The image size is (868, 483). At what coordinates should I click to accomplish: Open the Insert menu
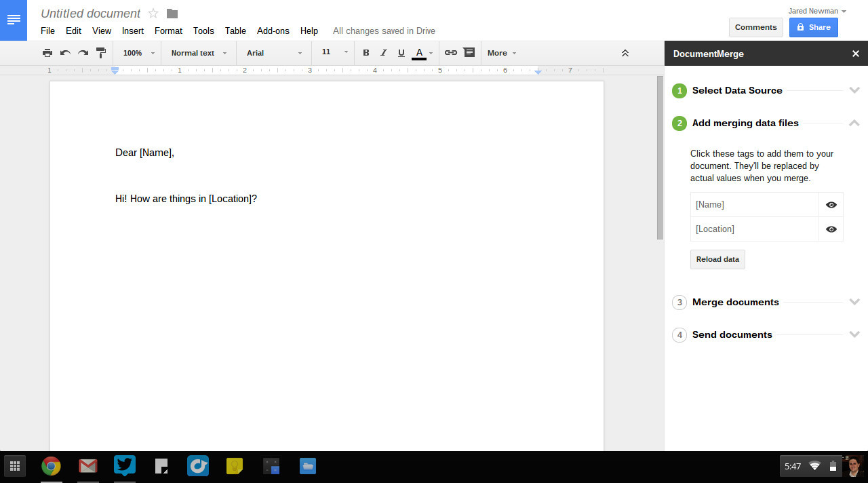click(133, 31)
